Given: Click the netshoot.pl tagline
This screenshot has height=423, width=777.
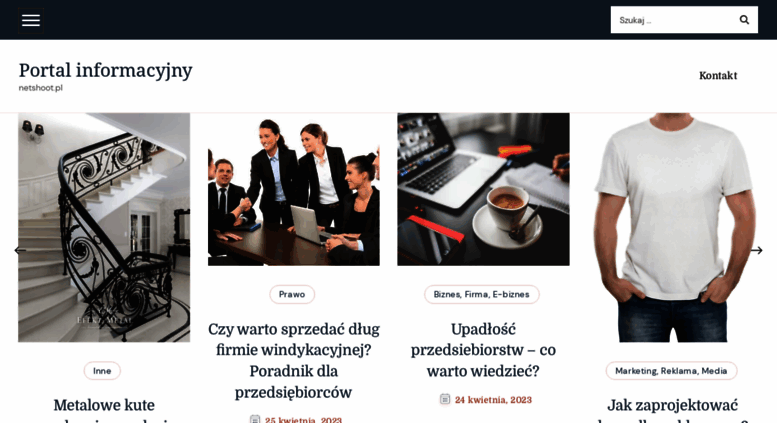Looking at the screenshot, I should coord(41,88).
